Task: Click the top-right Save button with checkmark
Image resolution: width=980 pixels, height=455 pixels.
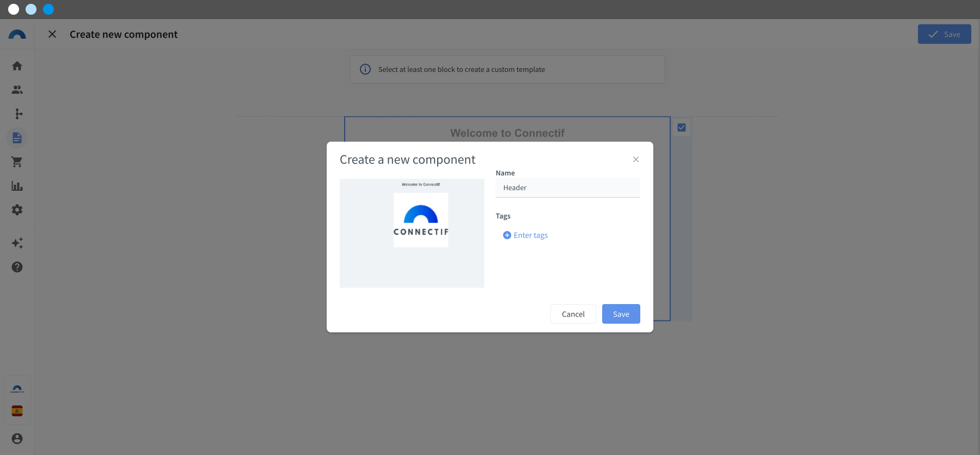Action: (x=944, y=34)
